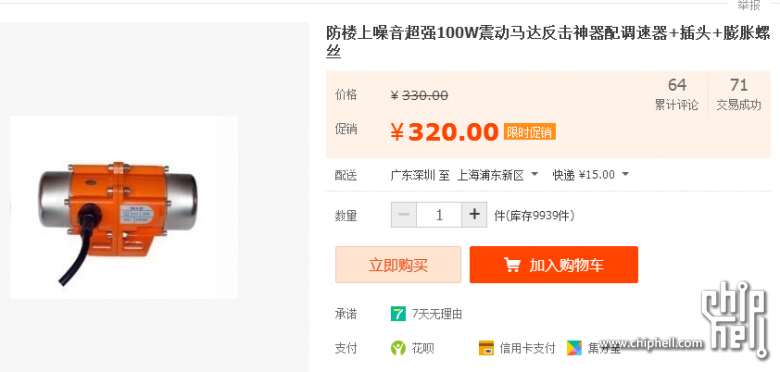Viewport: 780px width, 372px height.
Task: Click the 7天无理由 return policy text
Action: pyautogui.click(x=437, y=314)
